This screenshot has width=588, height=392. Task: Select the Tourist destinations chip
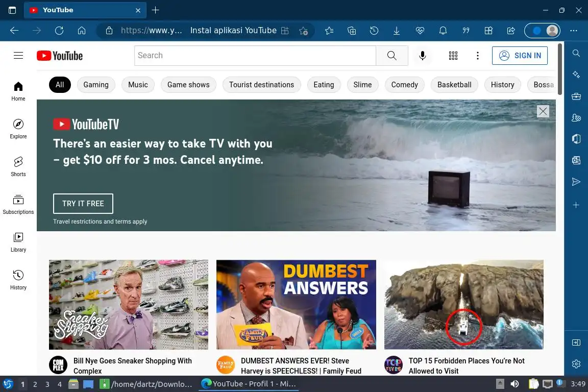pos(261,85)
